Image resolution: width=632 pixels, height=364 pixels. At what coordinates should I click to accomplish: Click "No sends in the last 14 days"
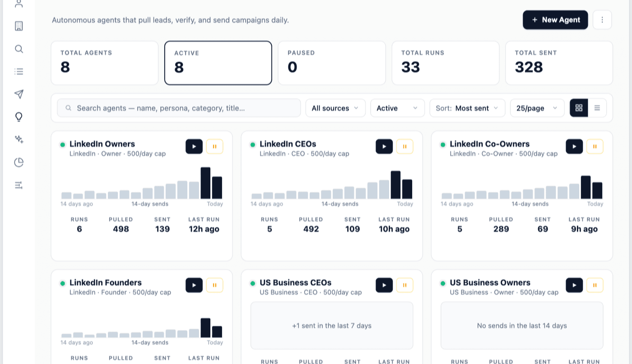522,326
